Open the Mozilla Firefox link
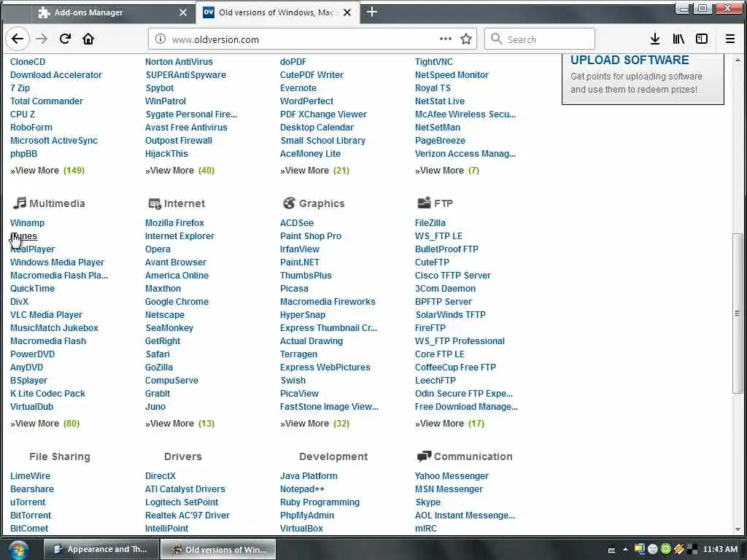The height and width of the screenshot is (560, 747). (174, 223)
